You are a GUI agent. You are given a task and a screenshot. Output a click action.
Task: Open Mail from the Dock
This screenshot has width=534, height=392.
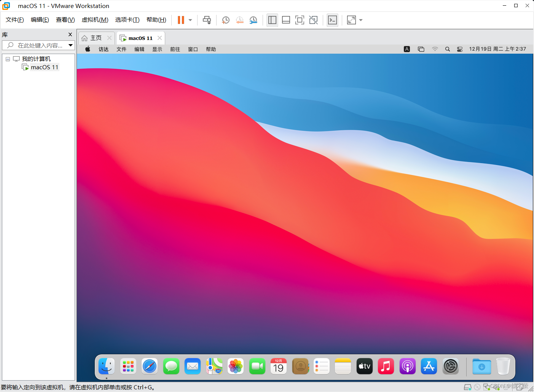(x=193, y=367)
